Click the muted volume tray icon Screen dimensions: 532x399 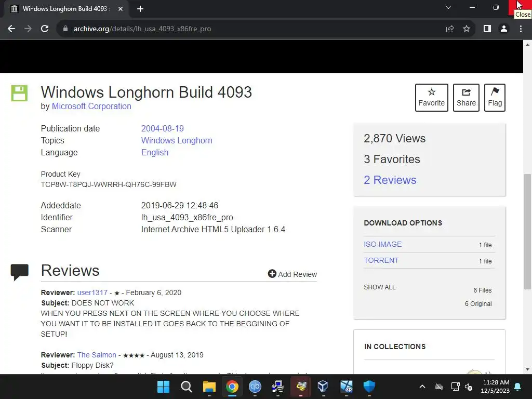(x=469, y=387)
